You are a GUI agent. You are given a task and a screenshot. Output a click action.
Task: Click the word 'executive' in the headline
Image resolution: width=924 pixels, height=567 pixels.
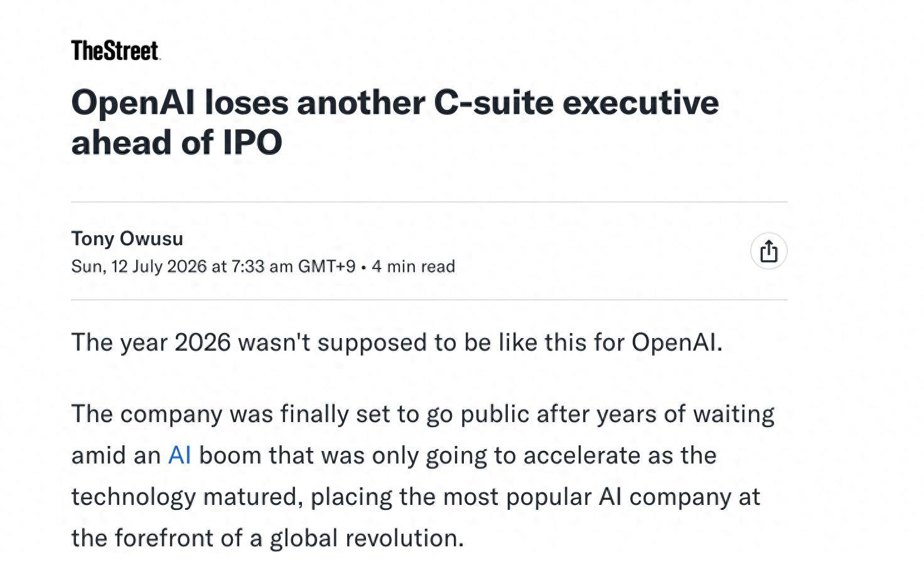(x=641, y=102)
